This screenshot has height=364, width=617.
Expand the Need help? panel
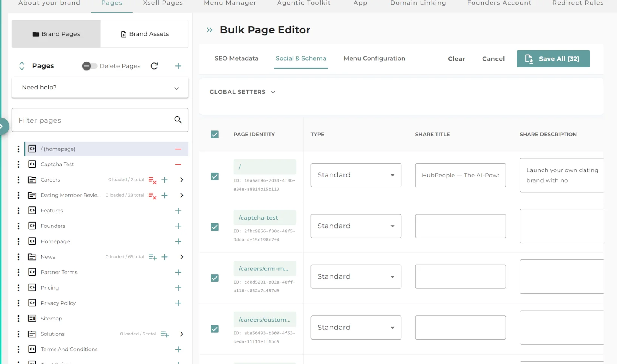click(x=100, y=88)
